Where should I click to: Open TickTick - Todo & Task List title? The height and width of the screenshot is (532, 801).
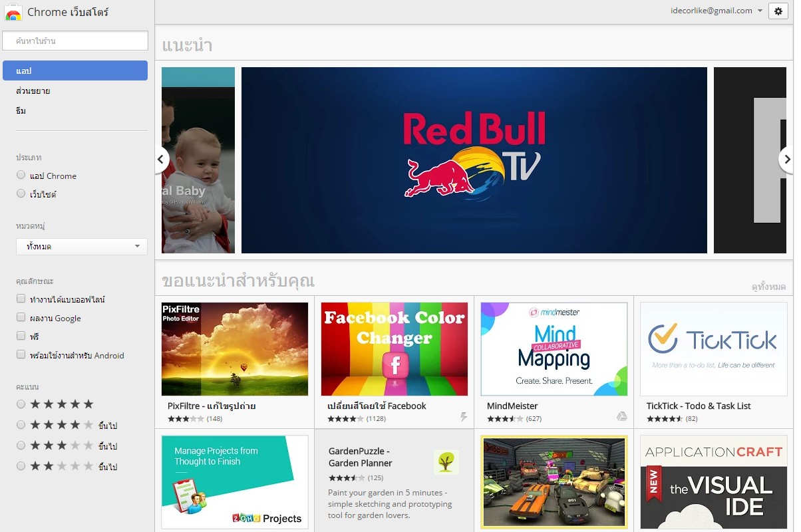[699, 406]
